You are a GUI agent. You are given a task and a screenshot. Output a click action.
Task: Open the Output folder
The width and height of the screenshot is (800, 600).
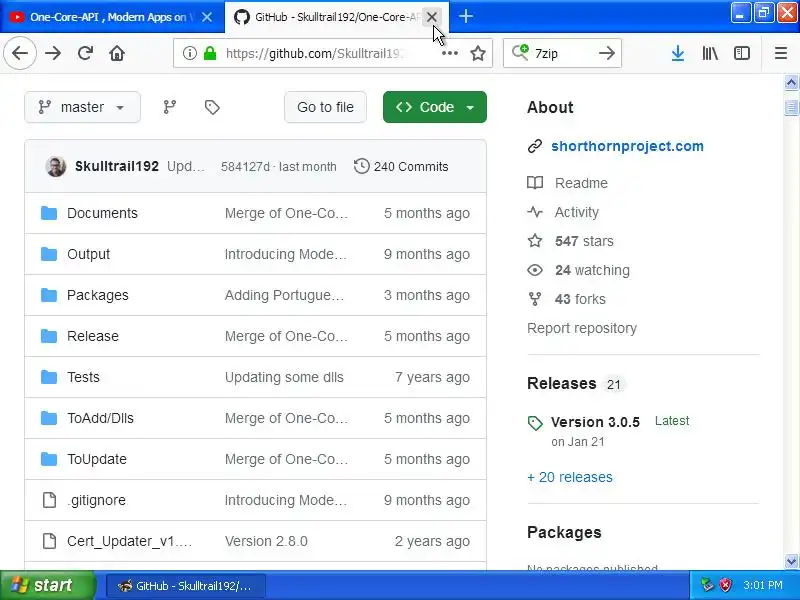tap(88, 254)
